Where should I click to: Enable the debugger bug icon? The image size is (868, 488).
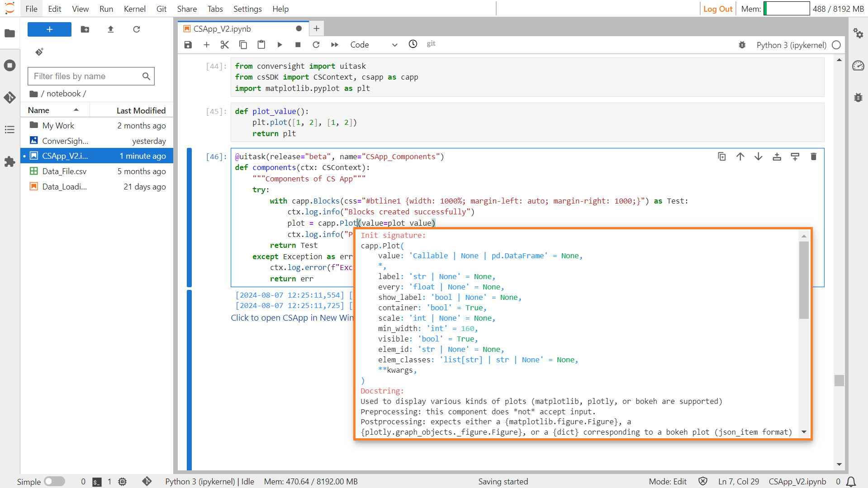point(742,45)
